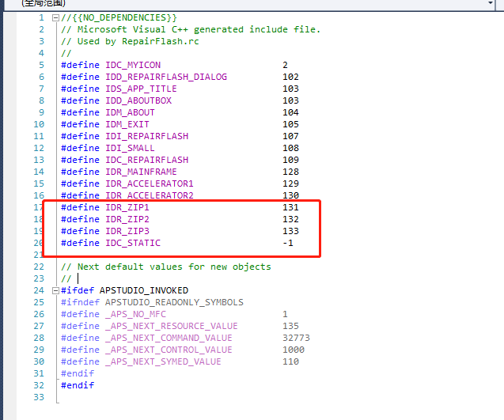Image resolution: width=504 pixels, height=420 pixels.
Task: Select IDR_ZIP1 identifier
Action: pos(127,208)
